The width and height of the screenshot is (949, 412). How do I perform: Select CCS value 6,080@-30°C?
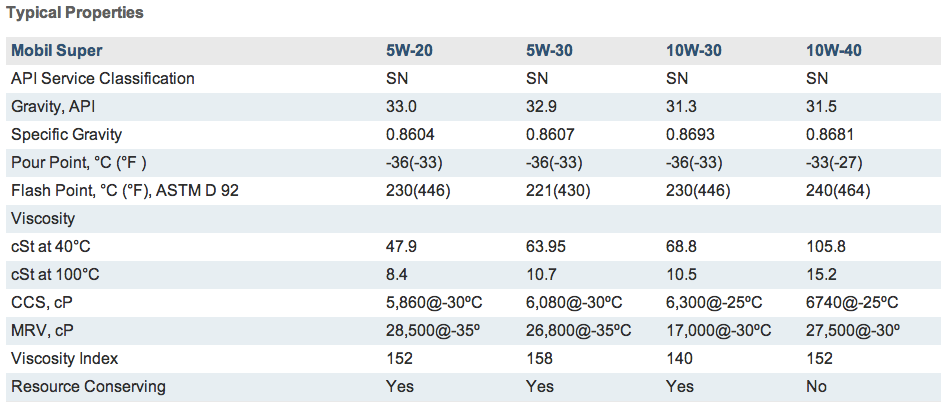[574, 302]
